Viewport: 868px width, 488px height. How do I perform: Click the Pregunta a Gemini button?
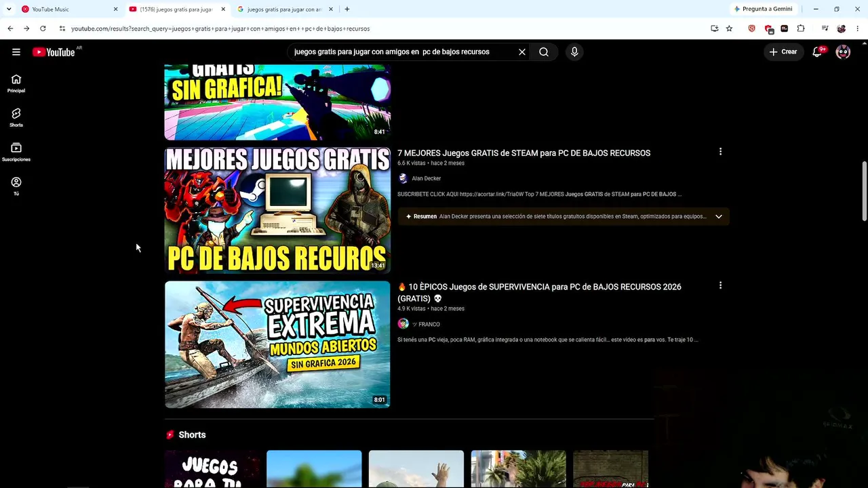point(763,9)
